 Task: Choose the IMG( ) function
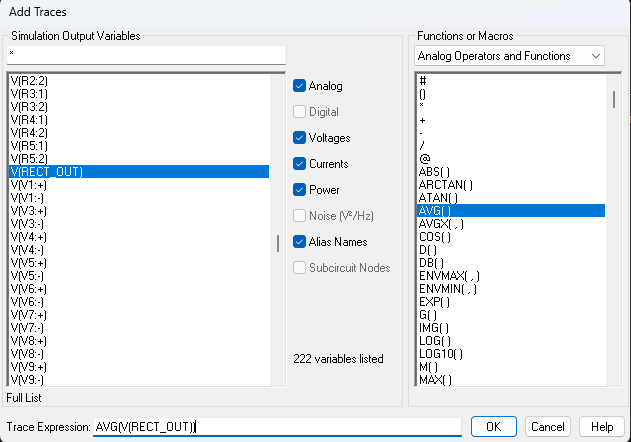click(511, 327)
